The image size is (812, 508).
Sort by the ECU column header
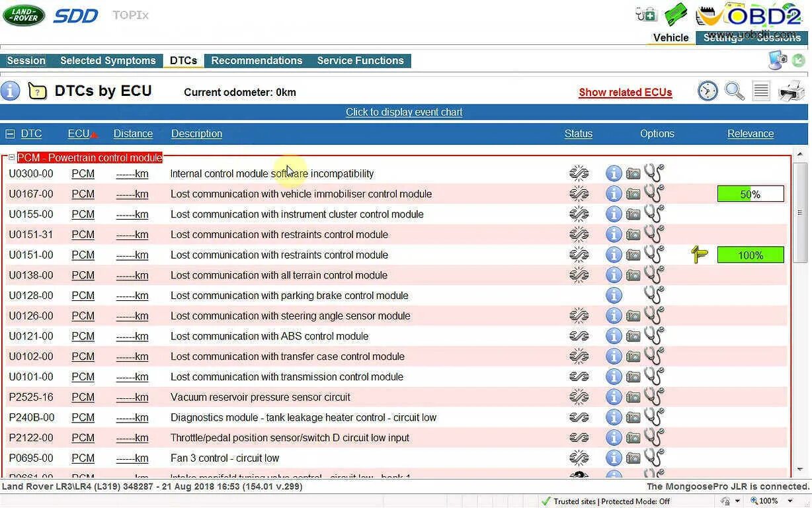point(79,134)
